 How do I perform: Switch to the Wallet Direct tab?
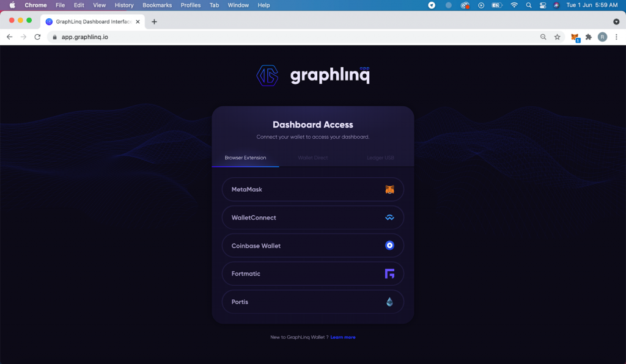pos(312,158)
